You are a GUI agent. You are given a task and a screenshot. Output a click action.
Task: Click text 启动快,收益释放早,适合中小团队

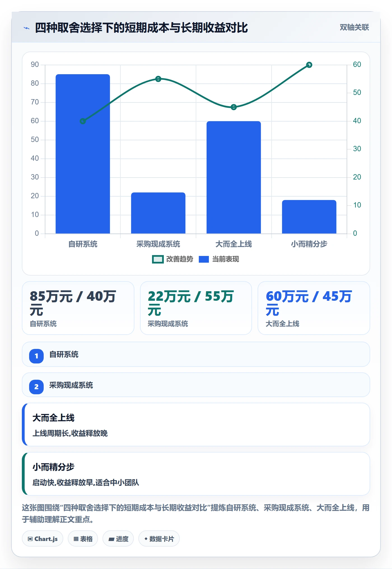pos(86,483)
